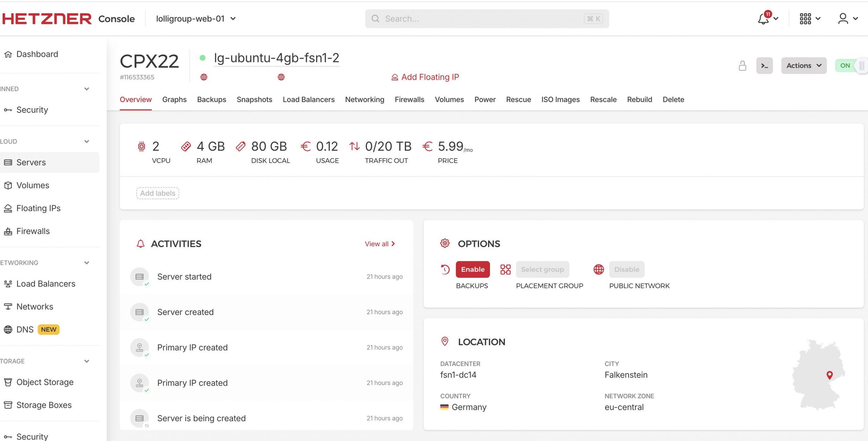
Task: Click the Firewalls icon in sidebar
Action: point(8,231)
